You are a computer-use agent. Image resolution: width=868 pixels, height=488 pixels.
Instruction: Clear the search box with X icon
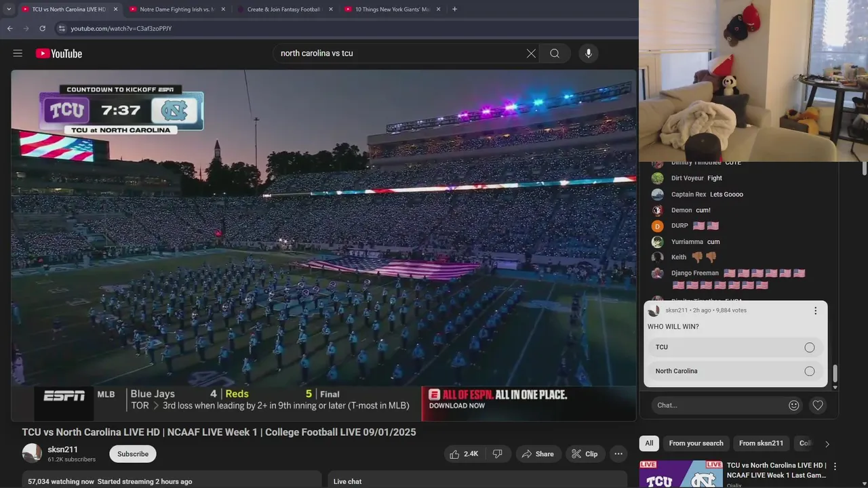tap(531, 54)
